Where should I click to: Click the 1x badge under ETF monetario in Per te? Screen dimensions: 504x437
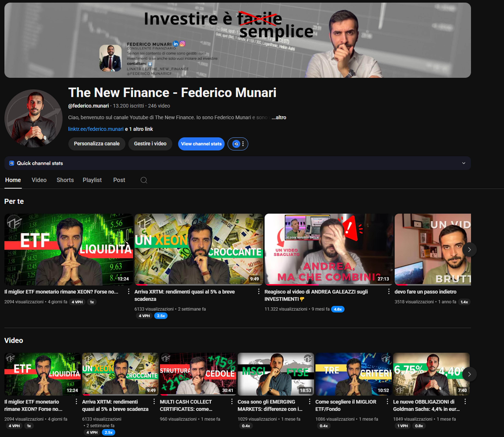coord(92,302)
